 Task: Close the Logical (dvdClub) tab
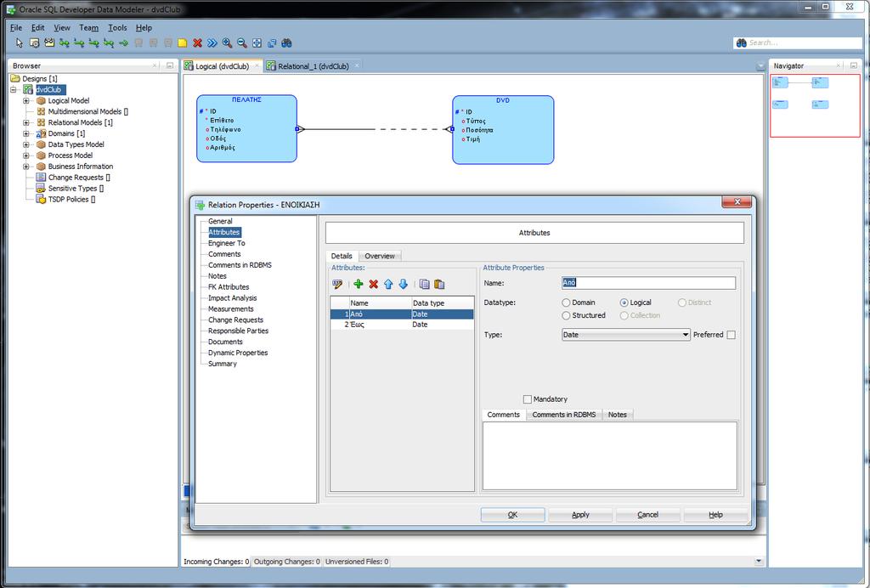tap(257, 66)
